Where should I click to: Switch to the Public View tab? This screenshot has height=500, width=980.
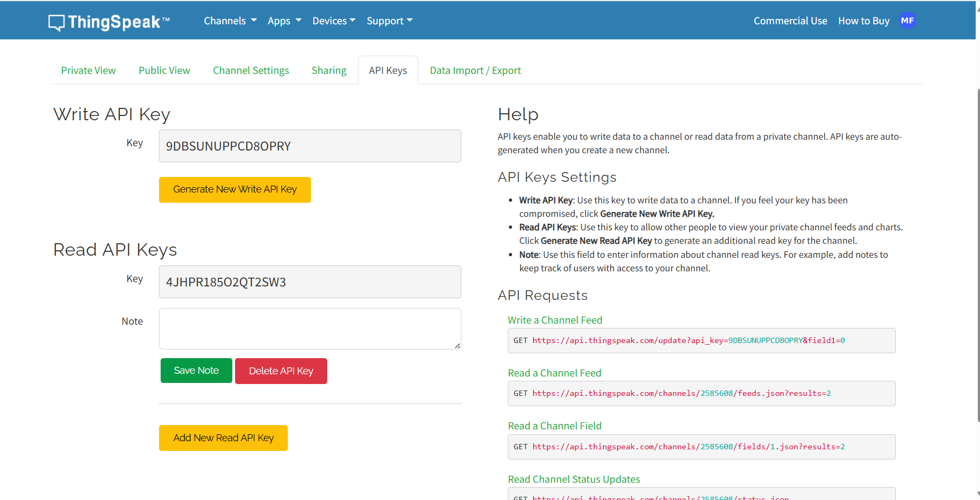click(164, 70)
